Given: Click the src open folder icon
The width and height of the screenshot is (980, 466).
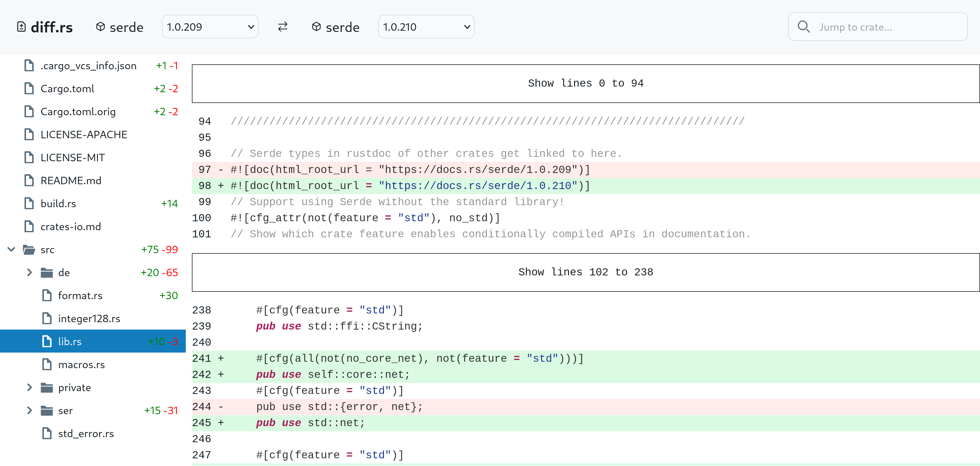Looking at the screenshot, I should tap(29, 250).
